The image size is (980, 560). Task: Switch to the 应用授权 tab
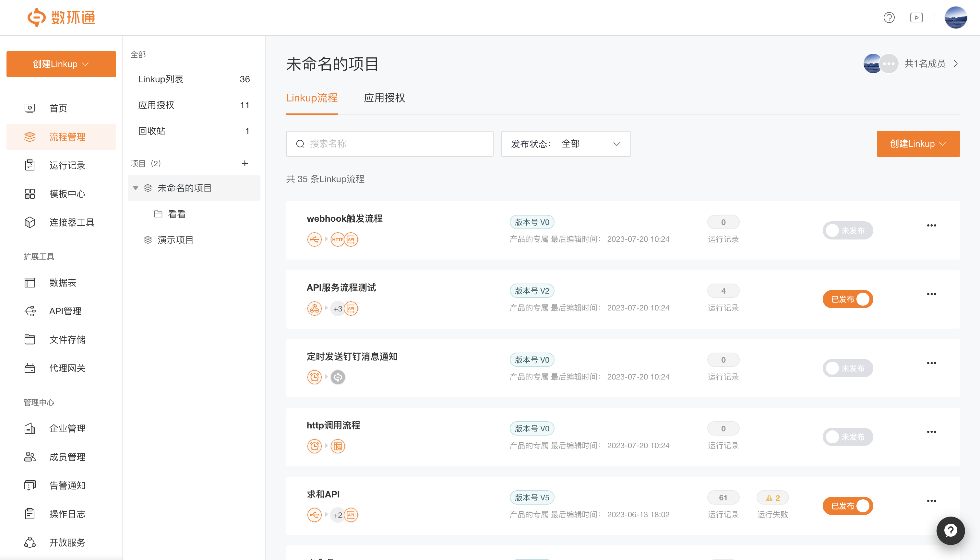coord(384,98)
